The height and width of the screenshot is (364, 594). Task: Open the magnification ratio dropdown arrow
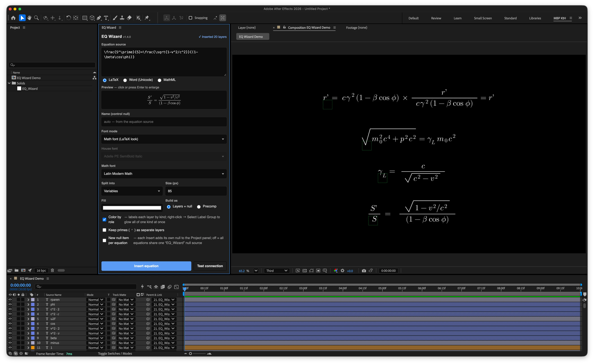tap(256, 271)
